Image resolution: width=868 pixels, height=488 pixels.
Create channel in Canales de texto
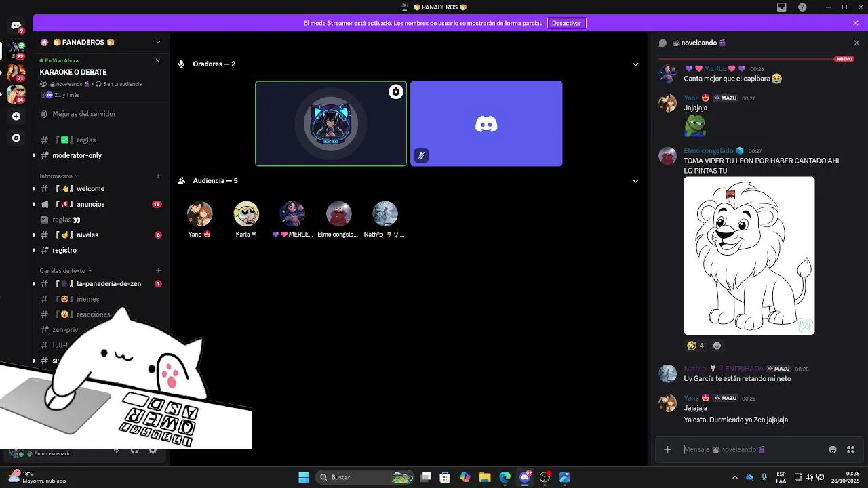tap(158, 270)
